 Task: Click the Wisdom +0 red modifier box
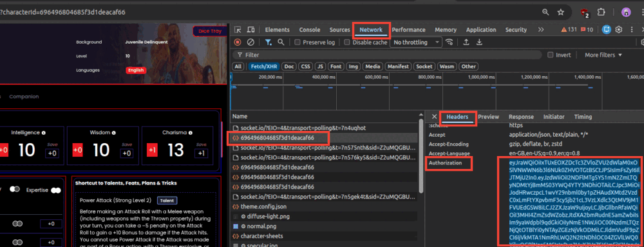coord(78,150)
